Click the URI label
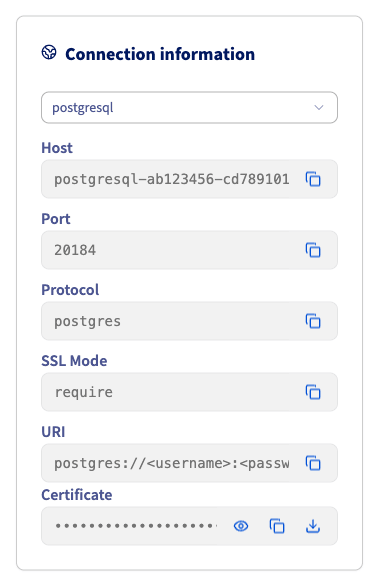This screenshot has height=587, width=379. 53,432
